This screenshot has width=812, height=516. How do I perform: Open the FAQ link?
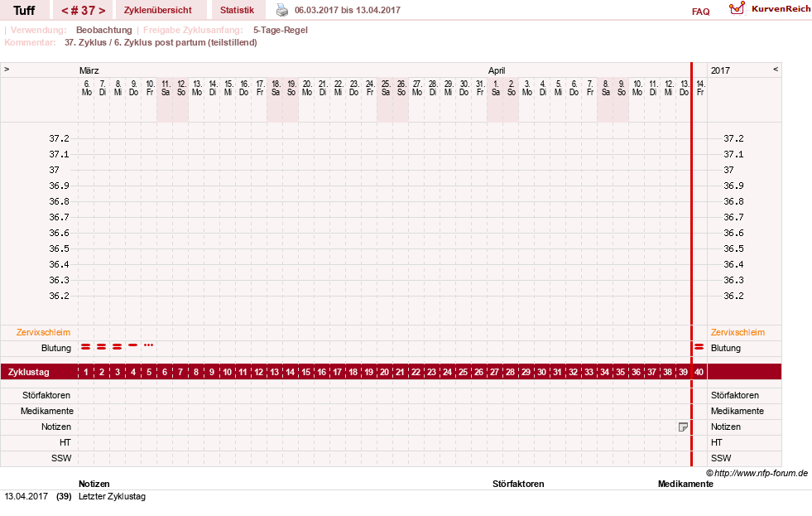(700, 12)
